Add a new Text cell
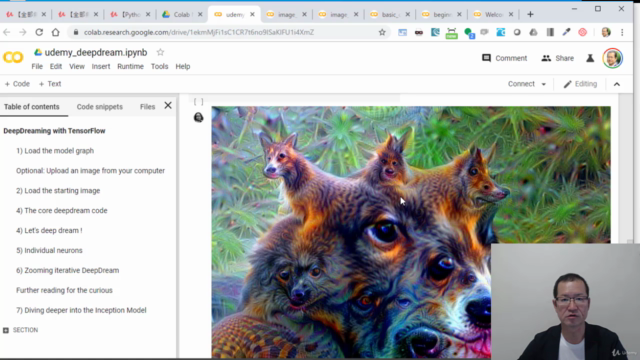 coord(50,84)
